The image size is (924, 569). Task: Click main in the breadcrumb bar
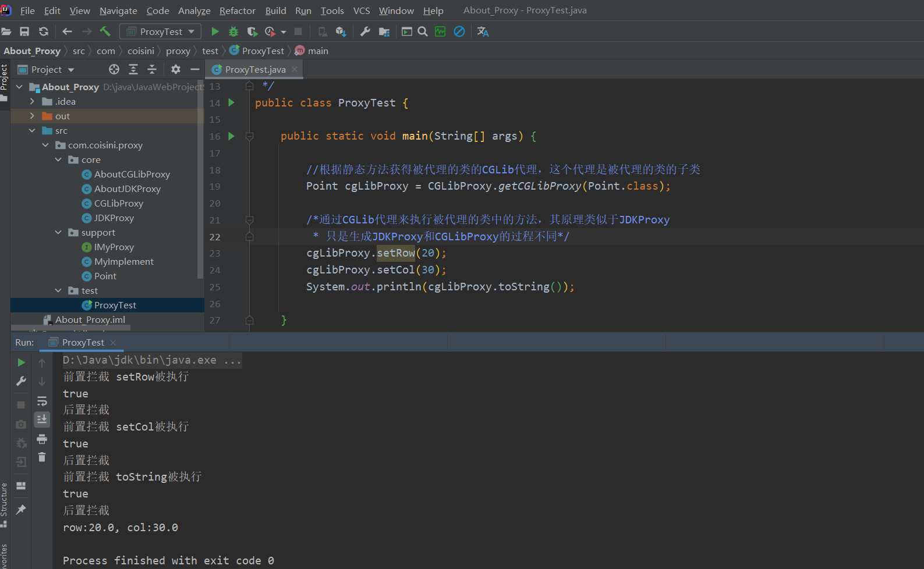318,51
